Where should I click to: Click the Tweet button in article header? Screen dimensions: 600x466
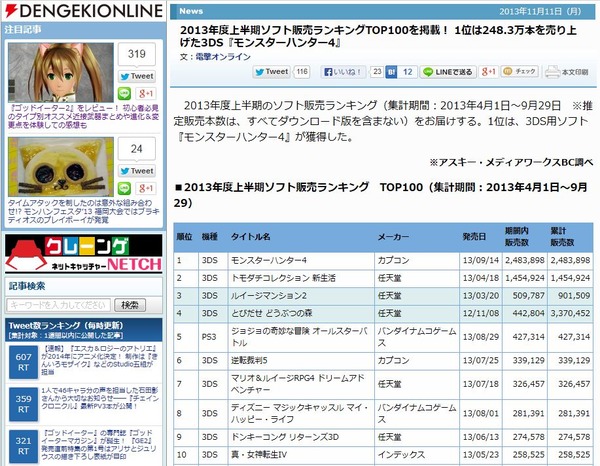tap(271, 72)
